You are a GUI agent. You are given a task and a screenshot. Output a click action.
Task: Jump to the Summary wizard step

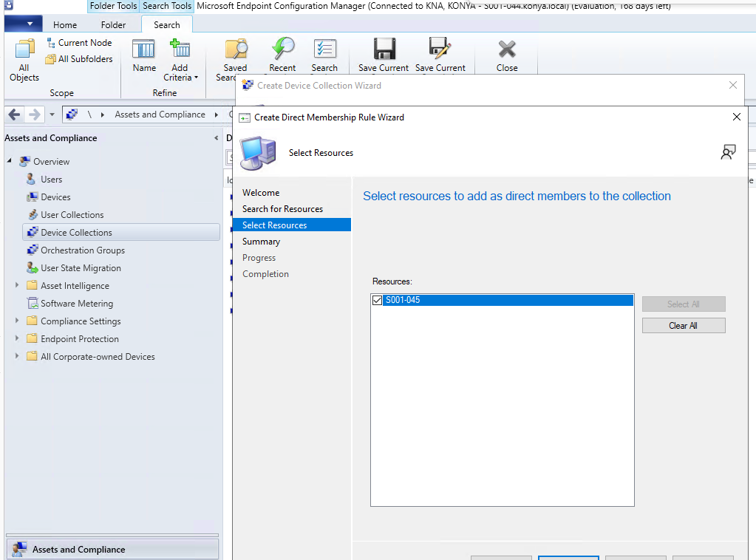(261, 242)
